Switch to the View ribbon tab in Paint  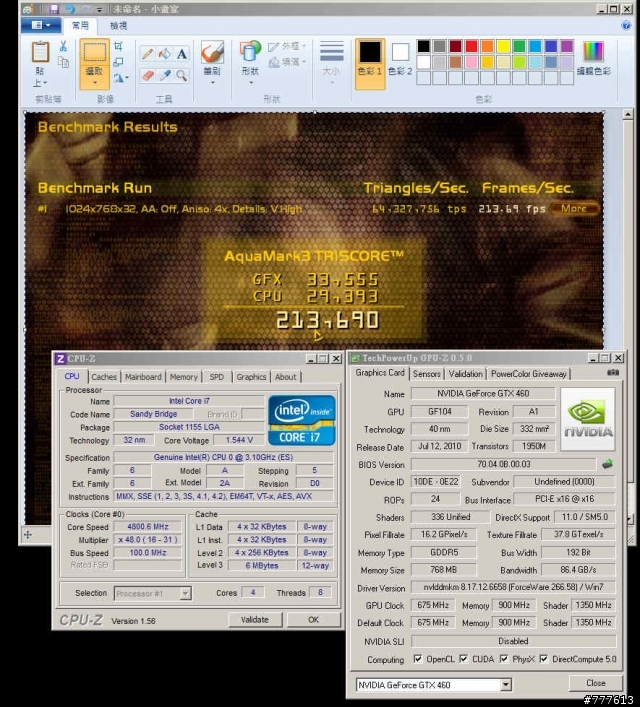[118, 26]
